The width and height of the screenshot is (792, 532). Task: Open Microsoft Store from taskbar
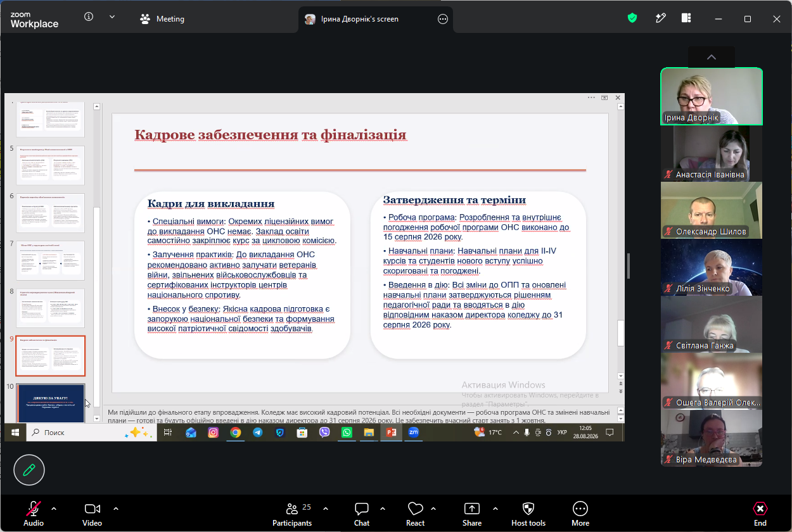click(x=302, y=432)
